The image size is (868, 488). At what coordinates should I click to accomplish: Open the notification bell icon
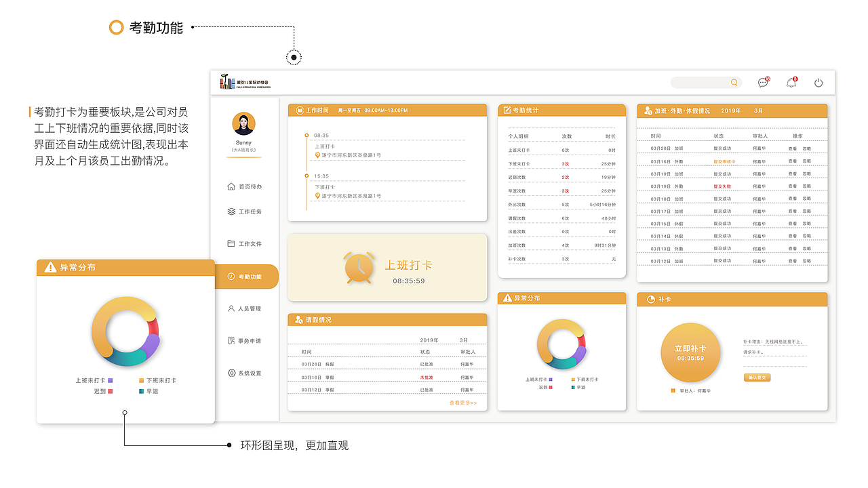click(x=791, y=82)
